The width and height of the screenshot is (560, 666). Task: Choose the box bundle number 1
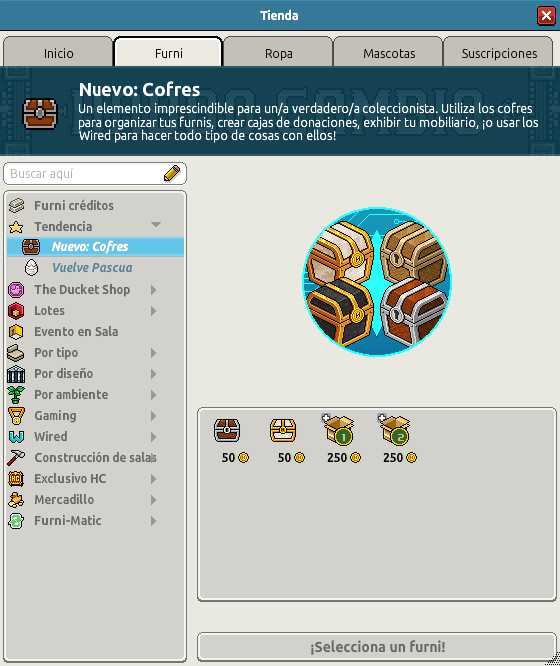339,430
